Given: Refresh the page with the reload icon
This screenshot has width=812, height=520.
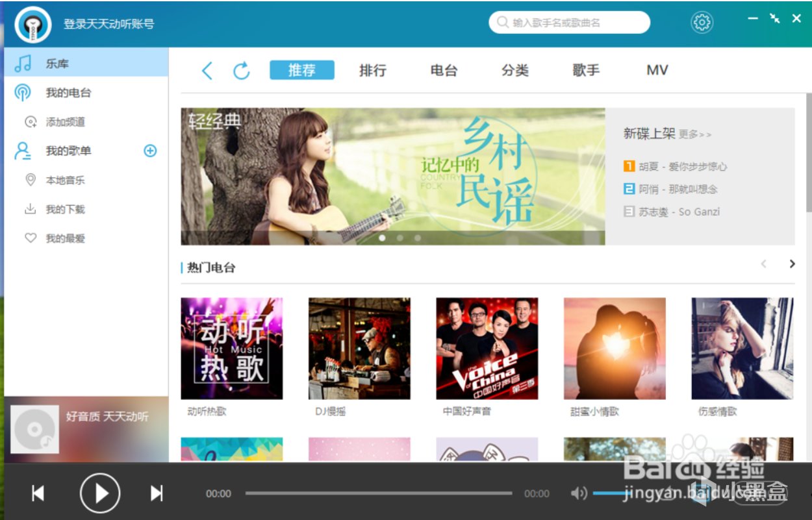Looking at the screenshot, I should click(242, 70).
